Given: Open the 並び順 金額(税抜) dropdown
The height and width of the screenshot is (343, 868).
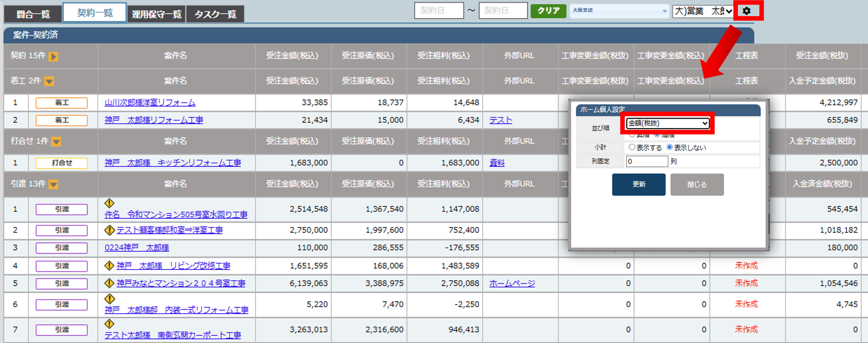Looking at the screenshot, I should (x=668, y=123).
